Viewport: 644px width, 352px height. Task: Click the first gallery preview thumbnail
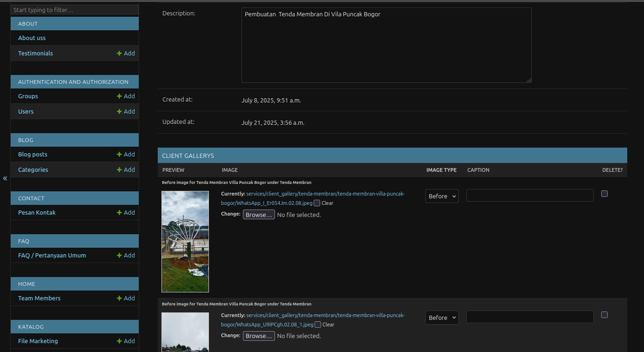point(185,241)
